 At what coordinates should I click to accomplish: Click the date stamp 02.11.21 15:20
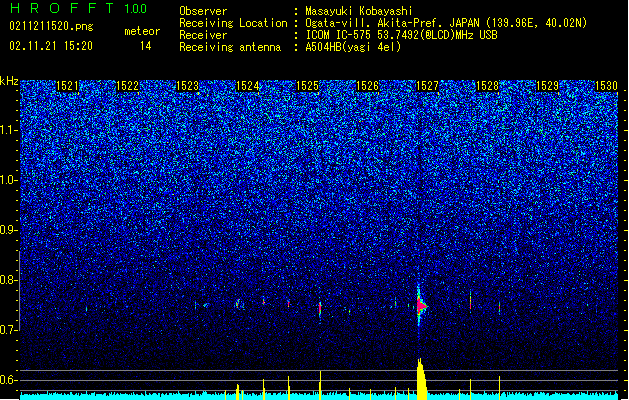click(x=51, y=46)
